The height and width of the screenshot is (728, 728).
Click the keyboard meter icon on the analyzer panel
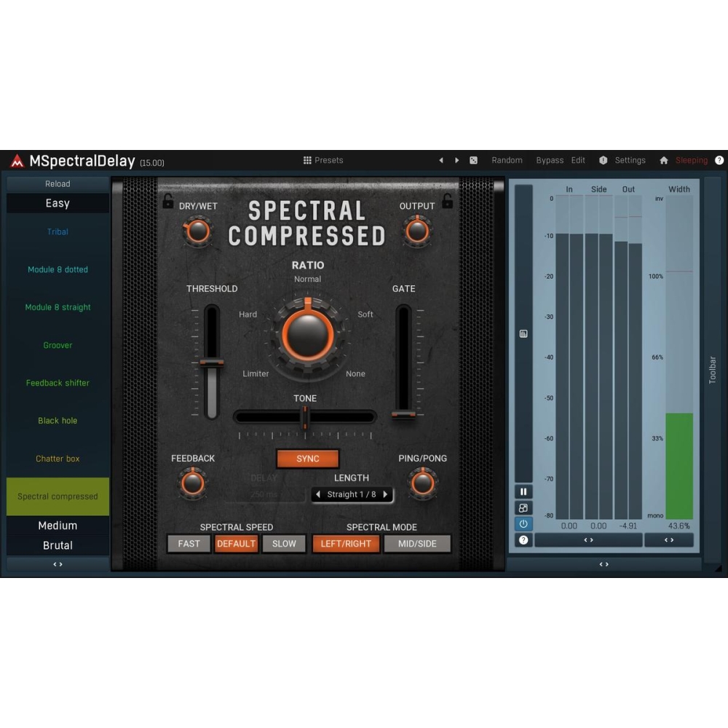pyautogui.click(x=523, y=333)
